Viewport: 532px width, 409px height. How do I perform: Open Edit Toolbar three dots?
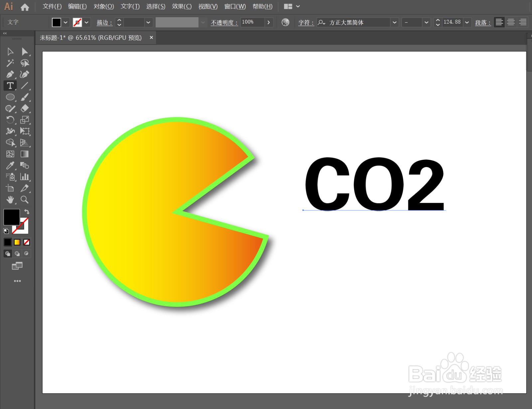point(17,281)
